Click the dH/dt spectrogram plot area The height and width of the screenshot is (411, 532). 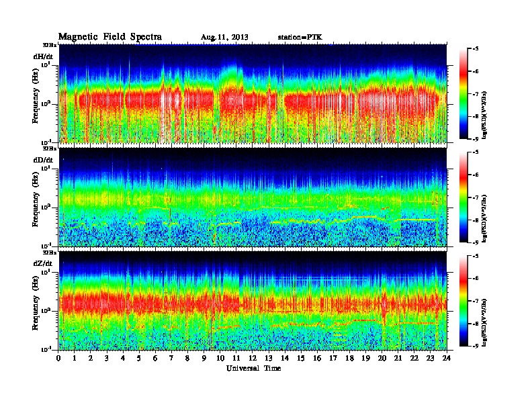(x=253, y=93)
